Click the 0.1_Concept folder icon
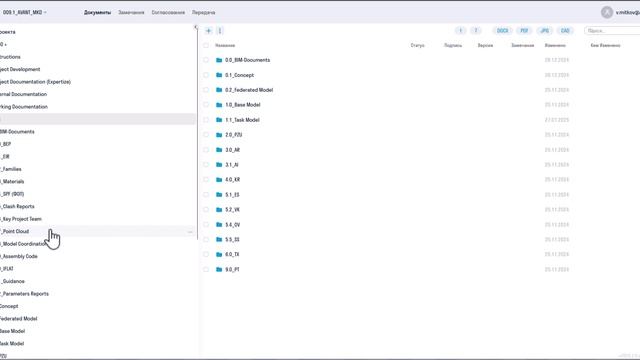Image resolution: width=640 pixels, height=360 pixels. [x=219, y=75]
